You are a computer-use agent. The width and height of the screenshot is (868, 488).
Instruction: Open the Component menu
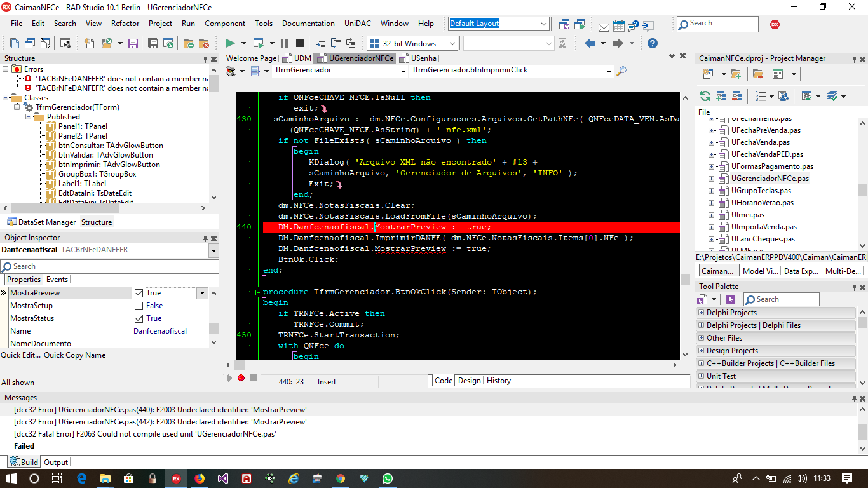coord(225,24)
